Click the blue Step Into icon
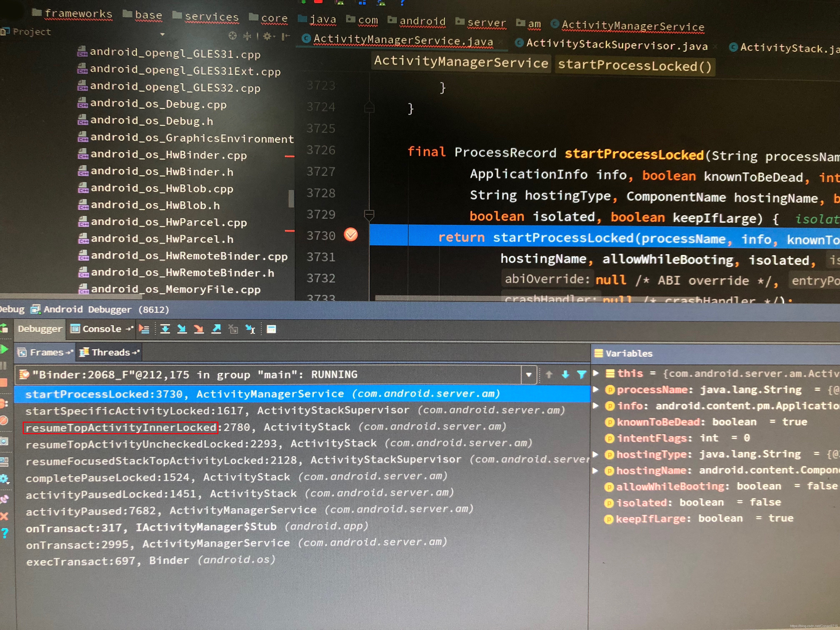Image resolution: width=840 pixels, height=630 pixels. click(x=182, y=329)
